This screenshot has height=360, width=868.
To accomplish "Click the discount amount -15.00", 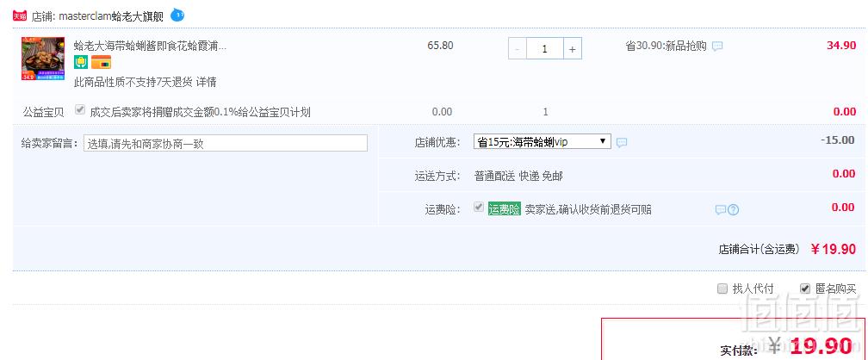I will pyautogui.click(x=838, y=140).
